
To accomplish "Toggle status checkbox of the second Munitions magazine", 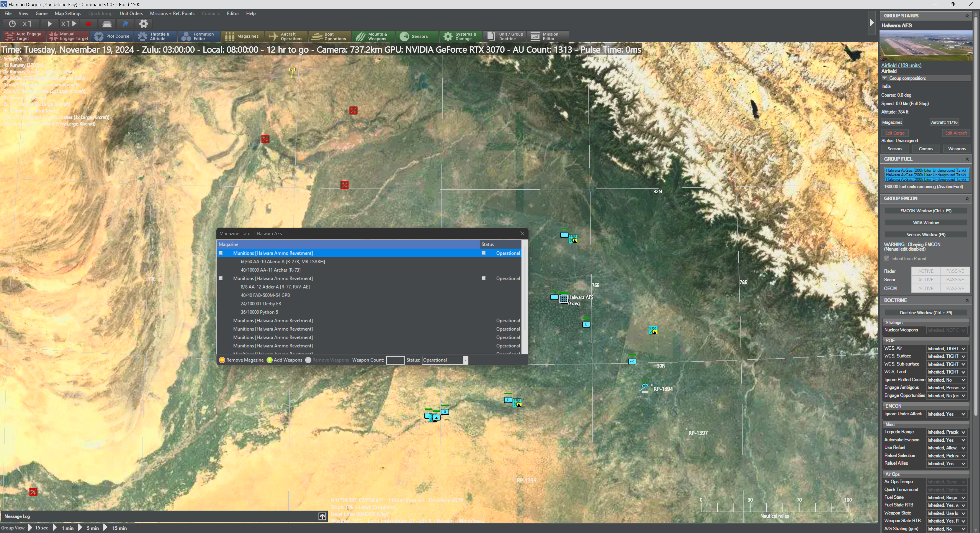I will tap(484, 278).
